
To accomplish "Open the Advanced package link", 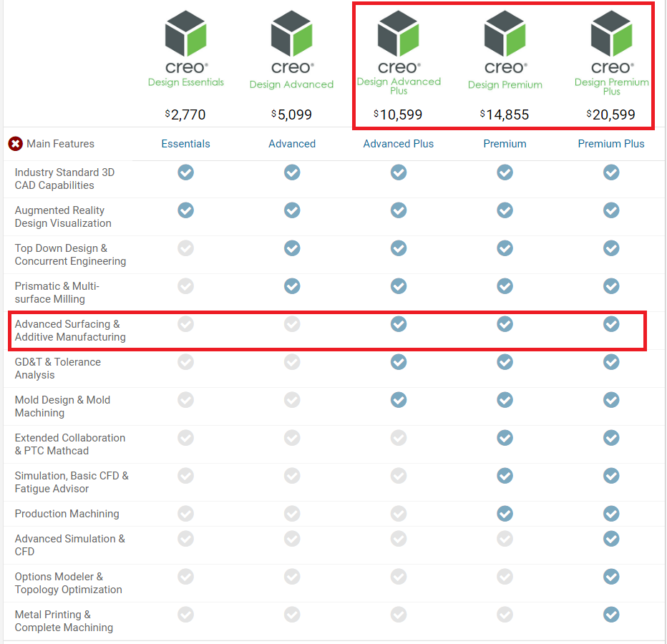I will point(292,144).
